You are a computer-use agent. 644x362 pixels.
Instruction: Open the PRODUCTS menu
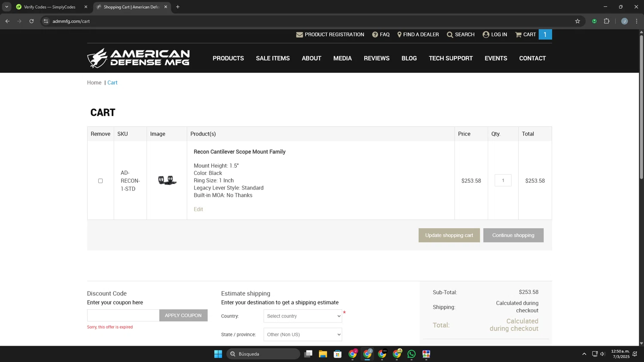(x=228, y=58)
